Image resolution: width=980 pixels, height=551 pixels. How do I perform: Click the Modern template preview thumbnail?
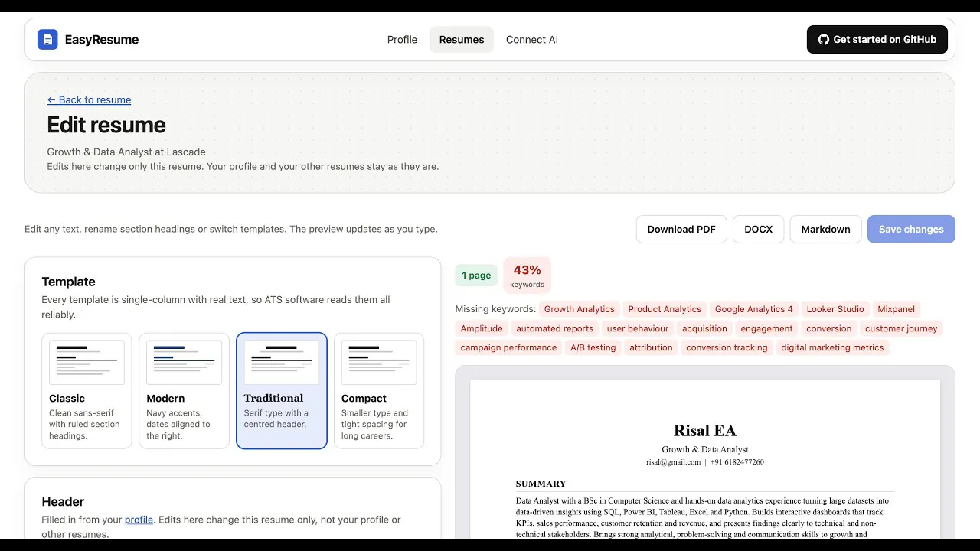coord(184,362)
